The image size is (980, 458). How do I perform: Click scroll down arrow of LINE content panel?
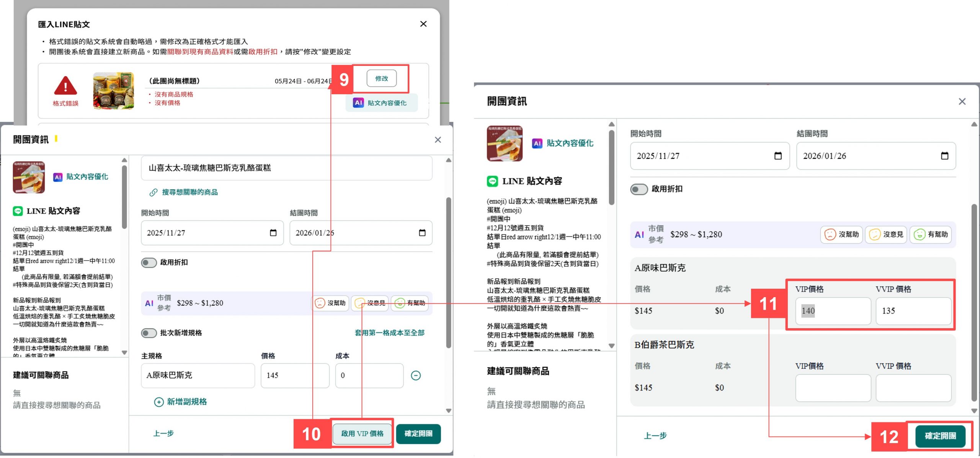[124, 352]
